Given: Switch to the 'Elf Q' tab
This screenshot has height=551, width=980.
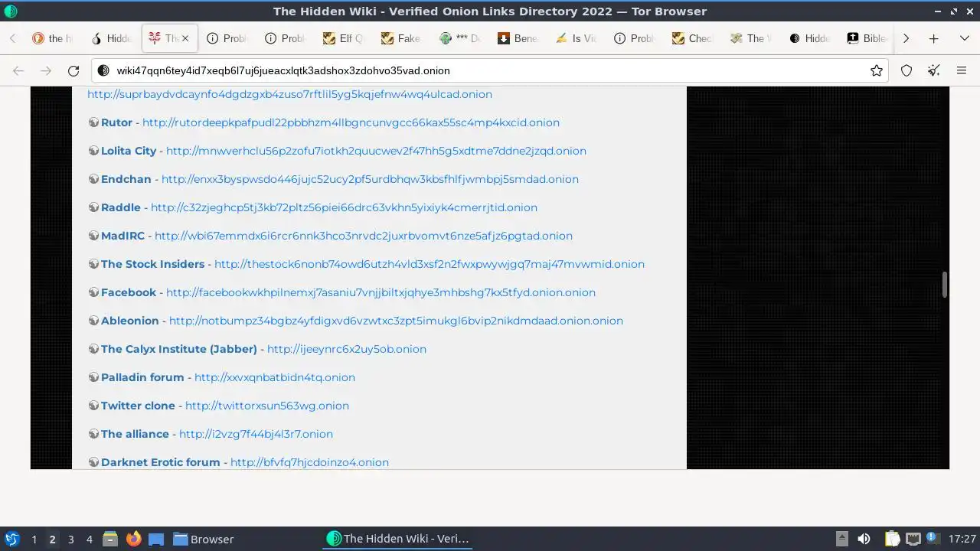Looking at the screenshot, I should 343,38.
